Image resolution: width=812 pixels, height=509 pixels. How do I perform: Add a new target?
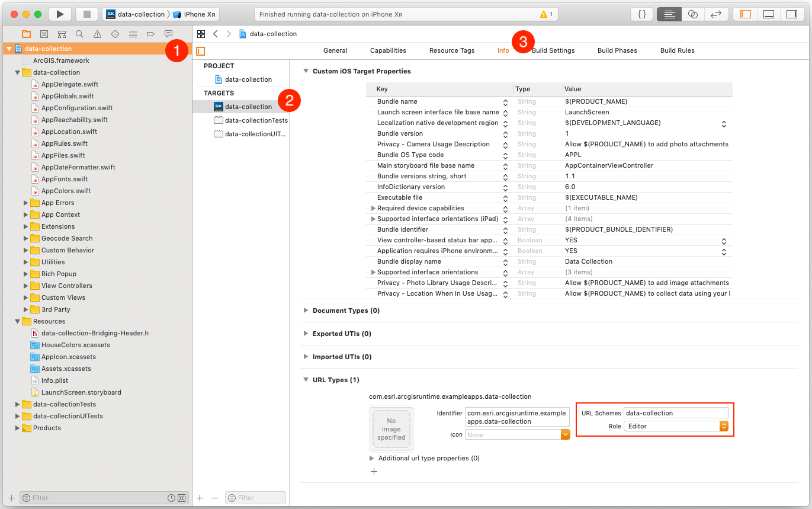tap(200, 498)
